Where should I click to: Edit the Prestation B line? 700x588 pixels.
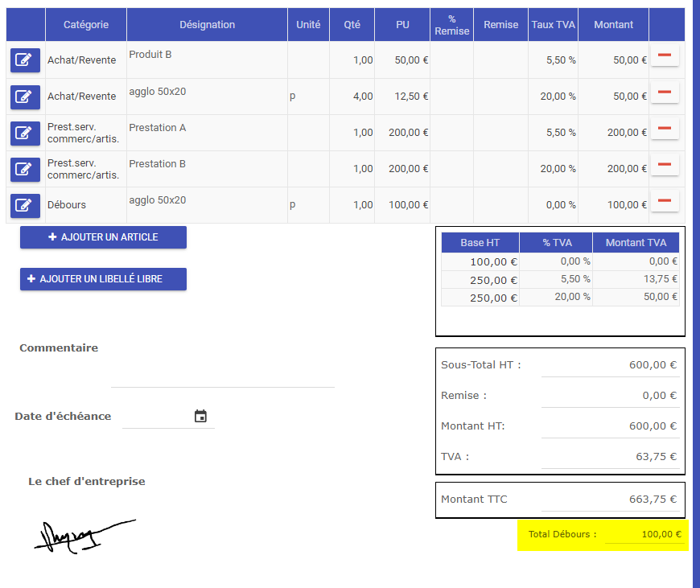(25, 169)
